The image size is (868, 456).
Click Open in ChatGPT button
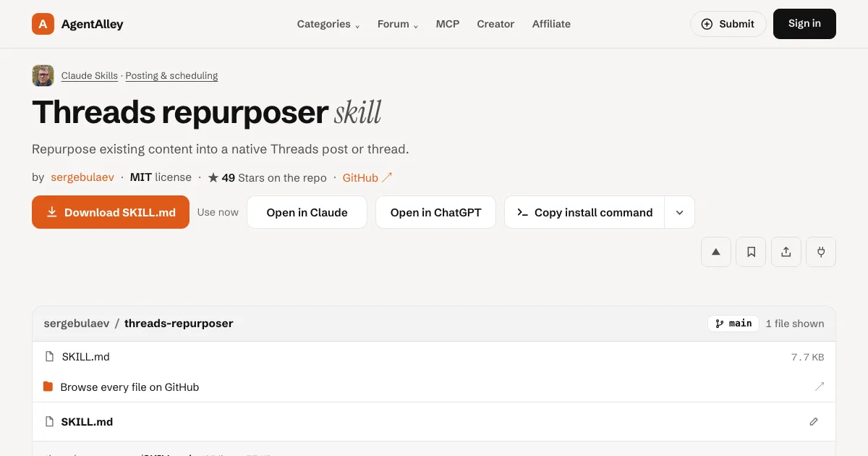pos(435,212)
